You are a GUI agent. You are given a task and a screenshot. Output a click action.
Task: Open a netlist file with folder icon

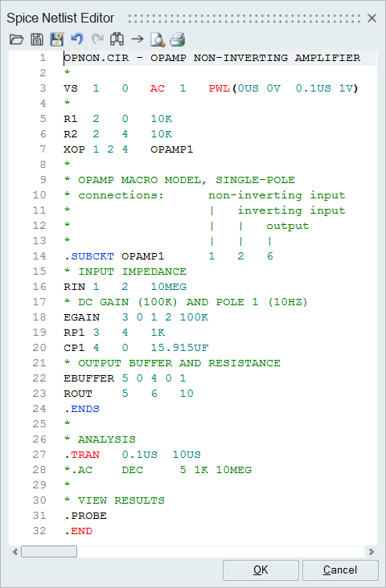pyautogui.click(x=17, y=39)
